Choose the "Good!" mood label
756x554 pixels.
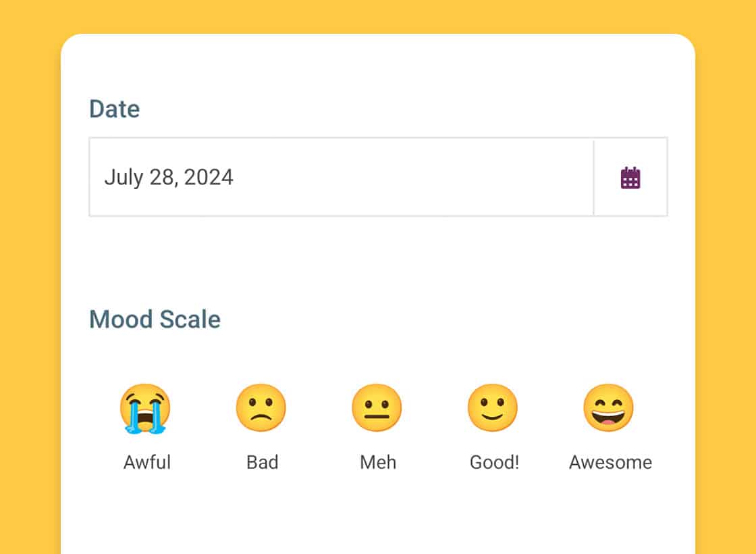coord(494,463)
